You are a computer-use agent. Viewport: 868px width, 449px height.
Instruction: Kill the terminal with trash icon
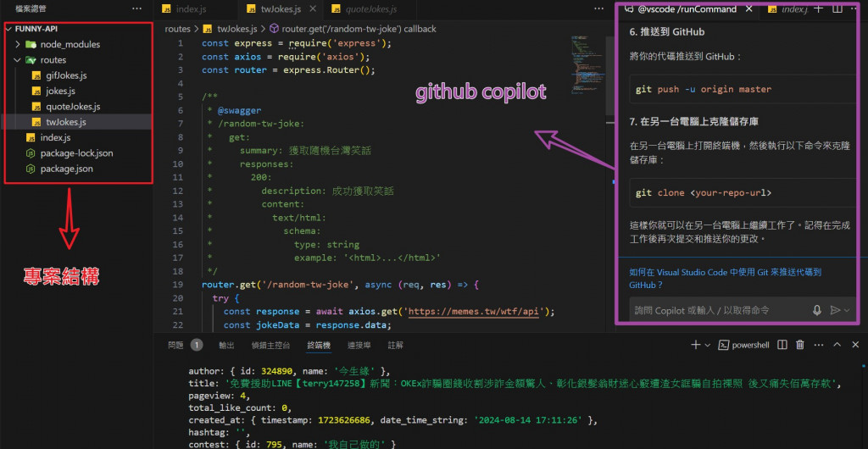[x=800, y=345]
